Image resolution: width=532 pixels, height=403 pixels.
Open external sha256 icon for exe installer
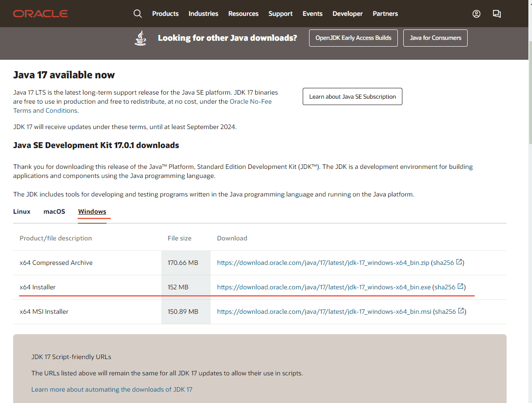tap(460, 286)
